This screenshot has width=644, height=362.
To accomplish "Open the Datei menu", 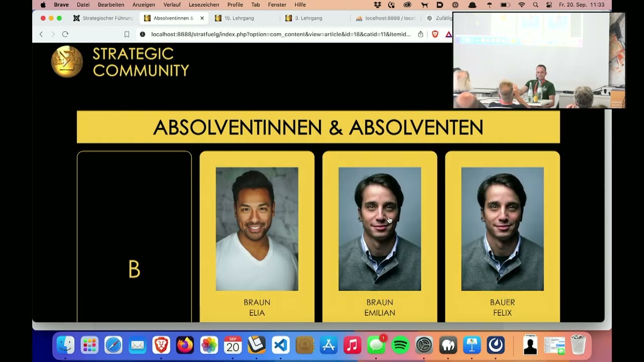I will pyautogui.click(x=83, y=5).
